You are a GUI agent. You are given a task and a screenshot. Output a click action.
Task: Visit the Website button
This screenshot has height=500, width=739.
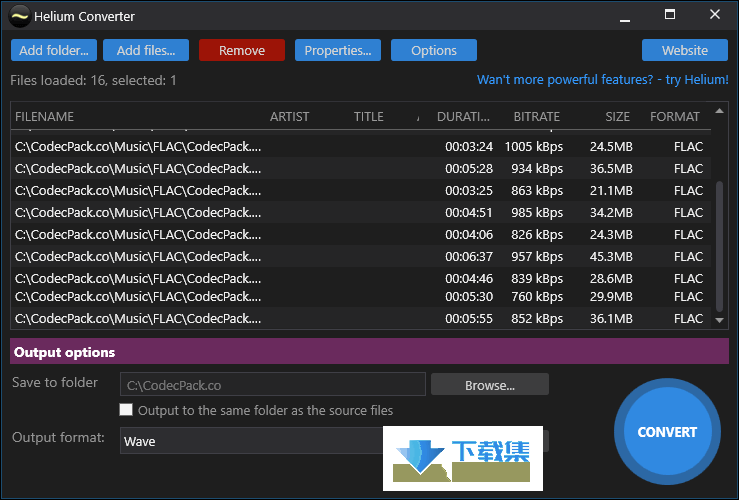[685, 50]
